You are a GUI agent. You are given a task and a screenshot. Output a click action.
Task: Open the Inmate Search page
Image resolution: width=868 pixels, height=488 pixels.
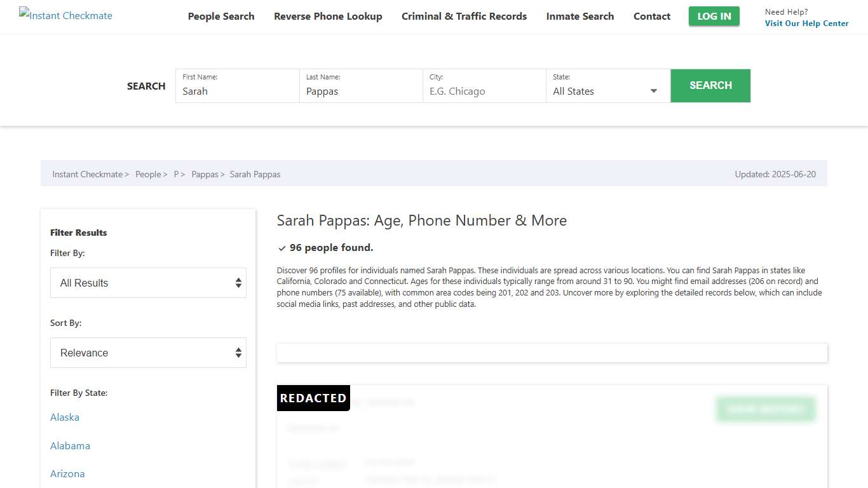(x=580, y=16)
